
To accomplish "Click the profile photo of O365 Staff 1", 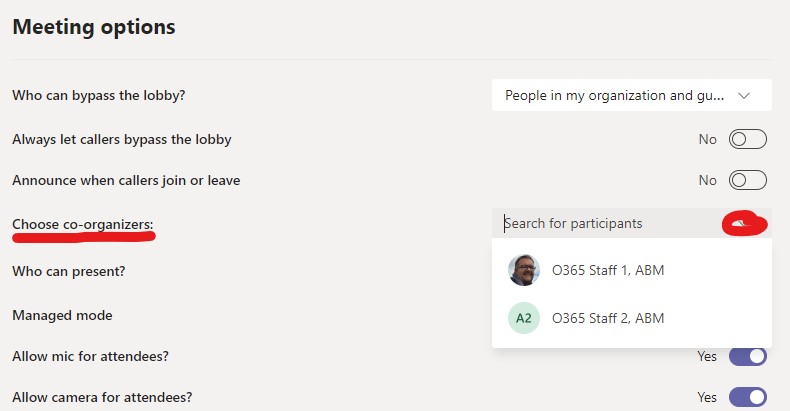I will (x=524, y=270).
